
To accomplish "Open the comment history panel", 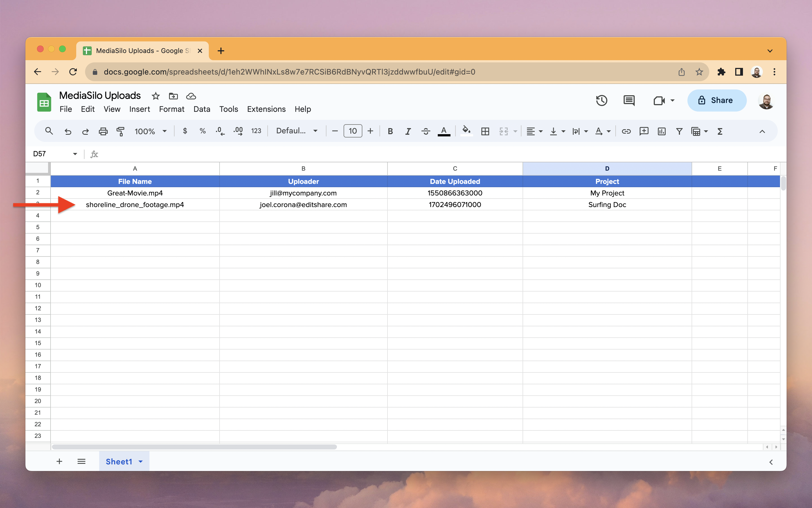I will [x=629, y=100].
